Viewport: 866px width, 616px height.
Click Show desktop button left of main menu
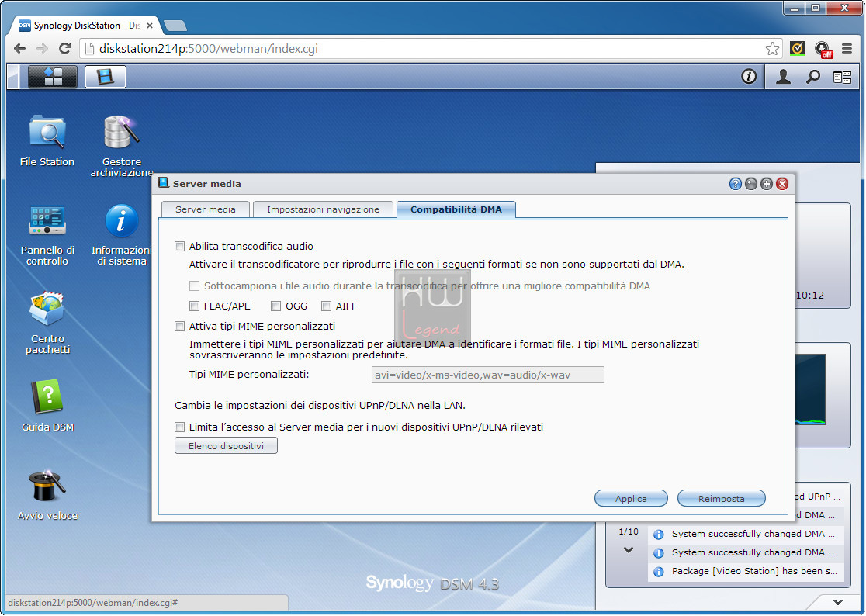pyautogui.click(x=13, y=77)
